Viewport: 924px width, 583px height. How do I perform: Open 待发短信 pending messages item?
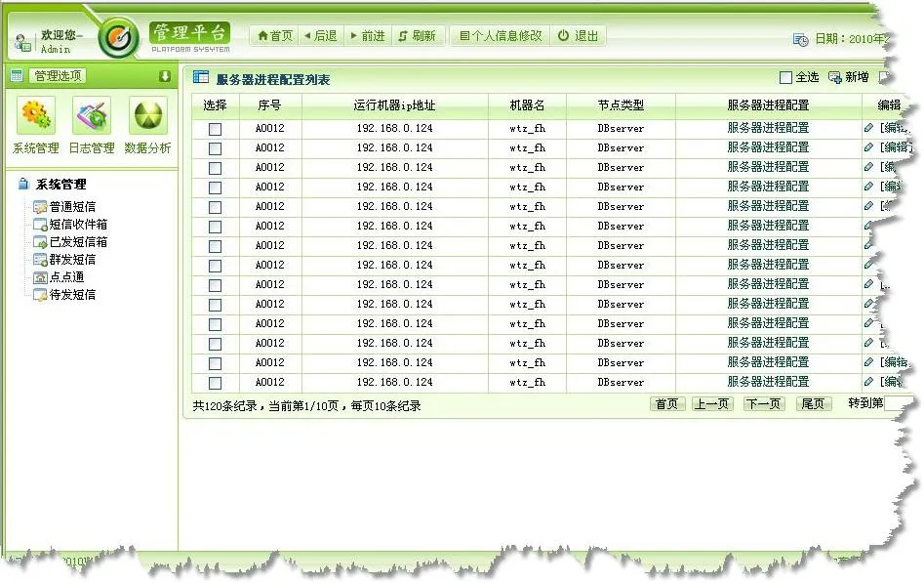64,295
